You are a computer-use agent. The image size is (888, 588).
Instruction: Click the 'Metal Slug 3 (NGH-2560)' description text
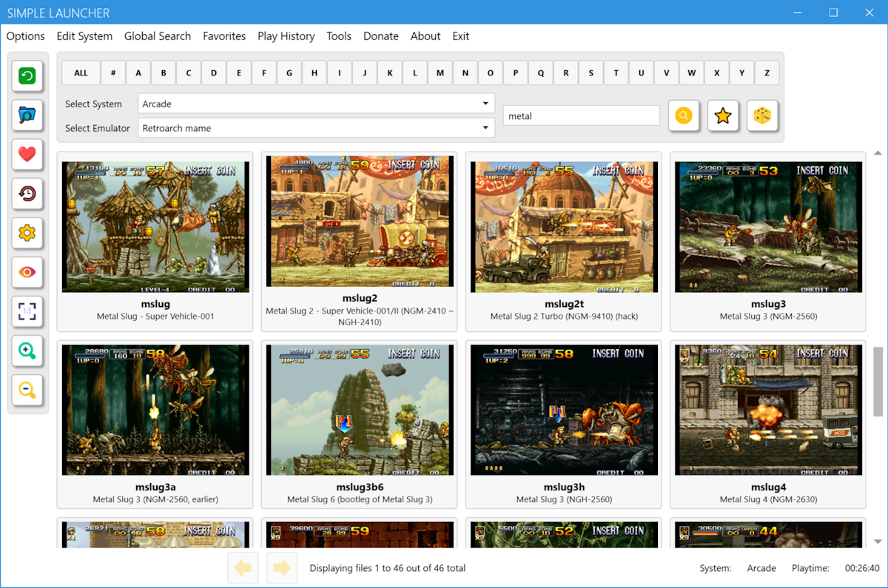564,499
